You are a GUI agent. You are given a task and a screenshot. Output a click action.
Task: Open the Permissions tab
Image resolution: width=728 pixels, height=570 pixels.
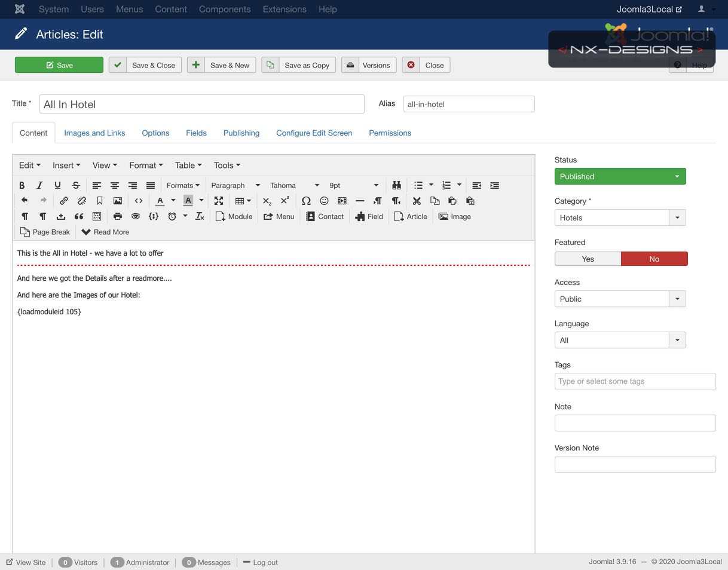click(390, 133)
